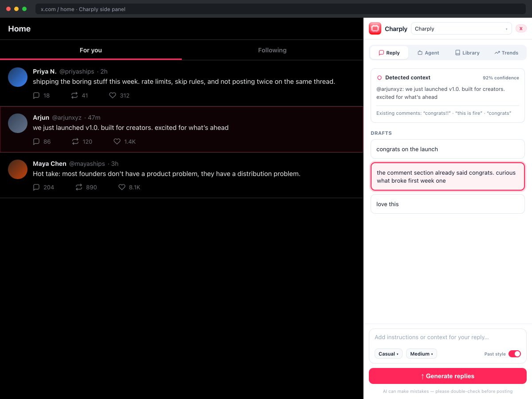Click the Detected context circle icon

coord(379,78)
